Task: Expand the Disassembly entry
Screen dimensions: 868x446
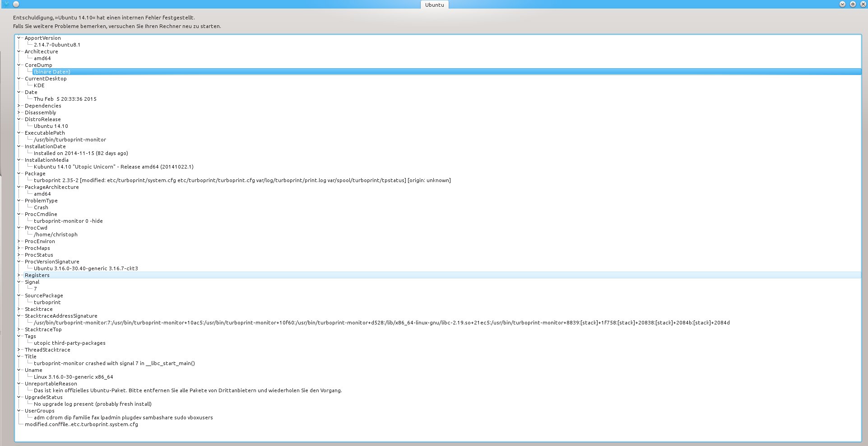Action: [19, 113]
